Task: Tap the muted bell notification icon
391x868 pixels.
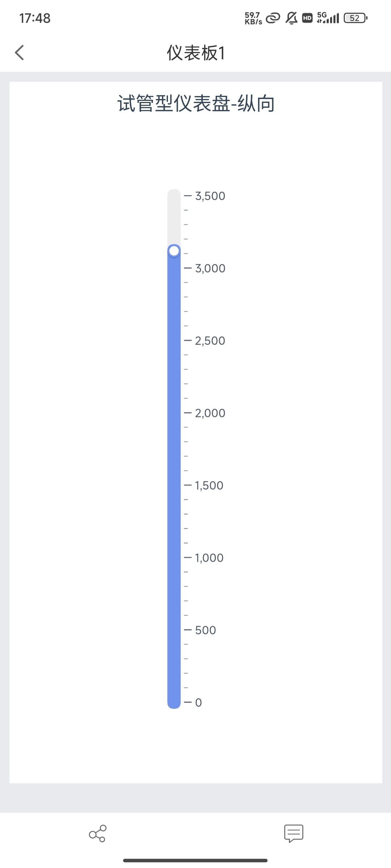Action: (291, 18)
